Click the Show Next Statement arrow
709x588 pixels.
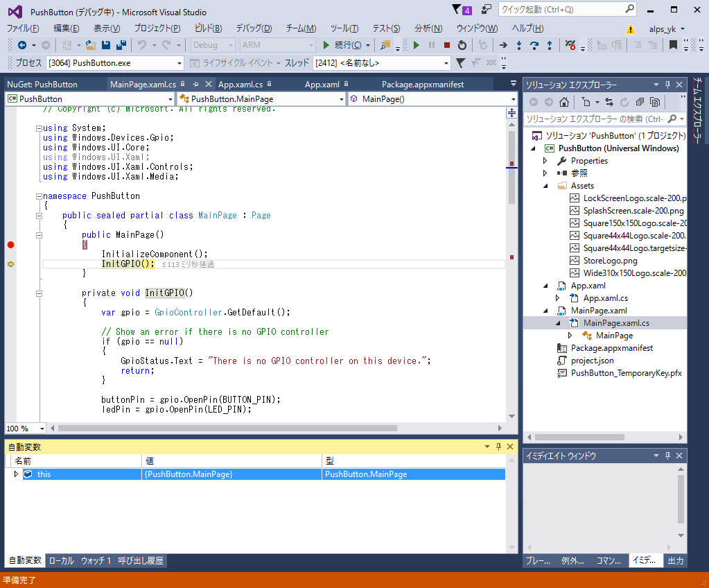click(502, 45)
